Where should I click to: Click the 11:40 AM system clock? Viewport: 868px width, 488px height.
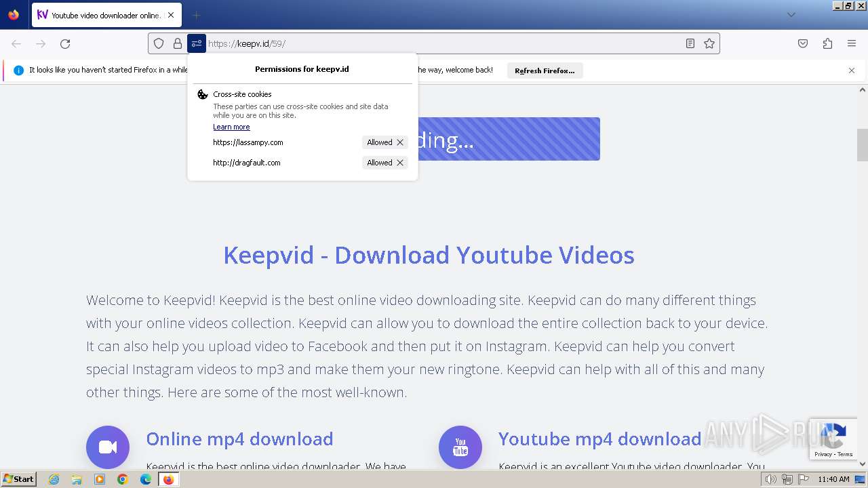click(x=833, y=479)
